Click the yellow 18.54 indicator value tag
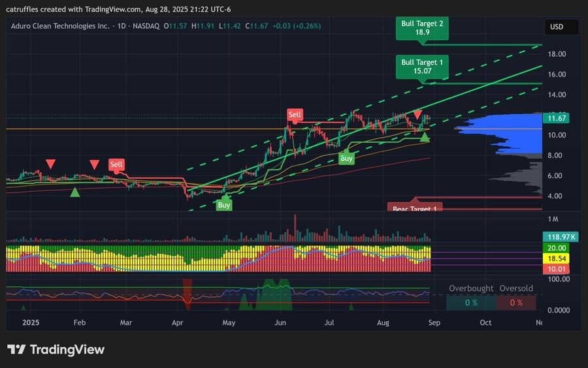The height and width of the screenshot is (368, 588). click(x=556, y=258)
